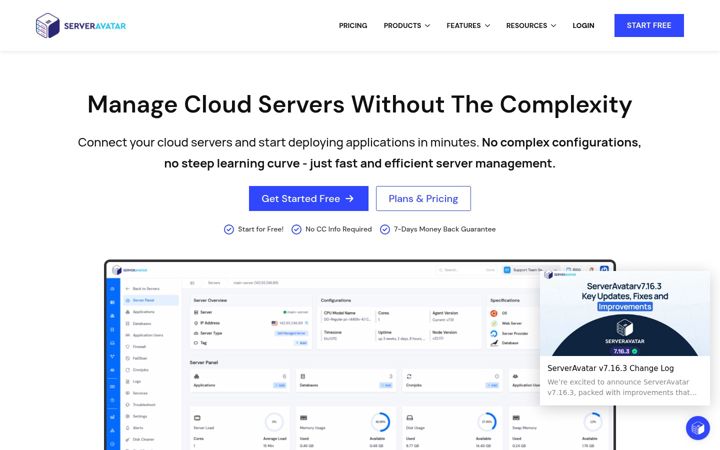Select Disk Cleaner in dashboard sidebar
Screen dimensions: 720x450
pyautogui.click(x=140, y=439)
